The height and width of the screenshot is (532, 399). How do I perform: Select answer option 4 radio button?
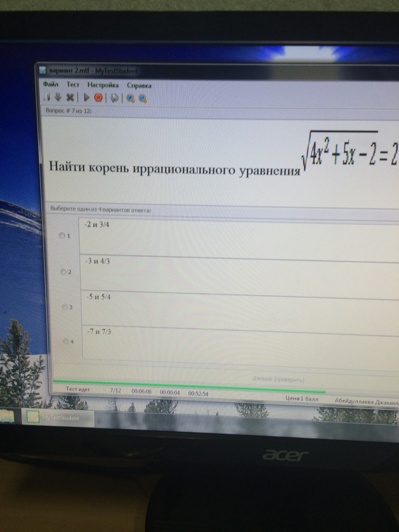point(67,342)
